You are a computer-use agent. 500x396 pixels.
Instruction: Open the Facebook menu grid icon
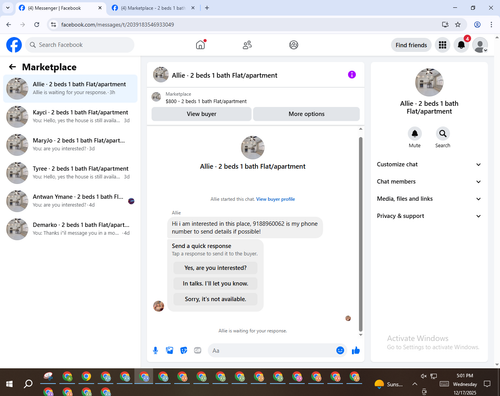click(442, 45)
